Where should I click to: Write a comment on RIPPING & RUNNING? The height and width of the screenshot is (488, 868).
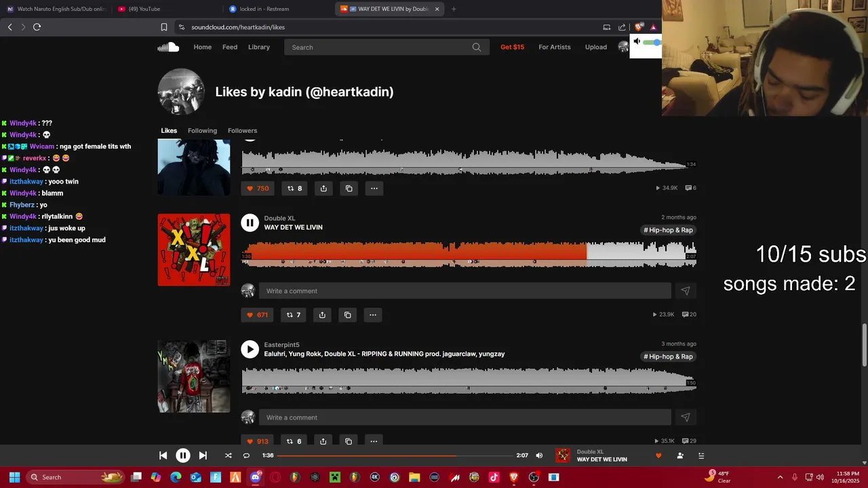[465, 418]
